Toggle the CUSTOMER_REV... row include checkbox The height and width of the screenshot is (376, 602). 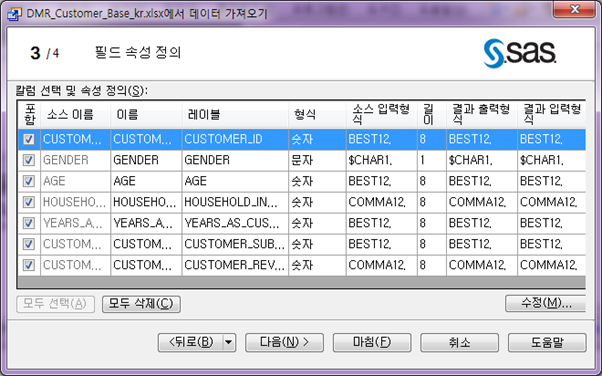[x=29, y=265]
